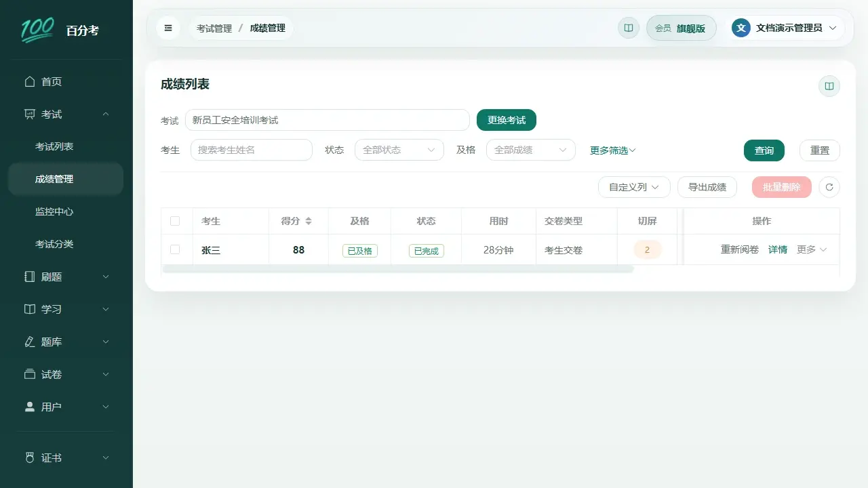Open the help book icon beside 成绩列表
Viewport: 868px width, 488px height.
click(829, 86)
